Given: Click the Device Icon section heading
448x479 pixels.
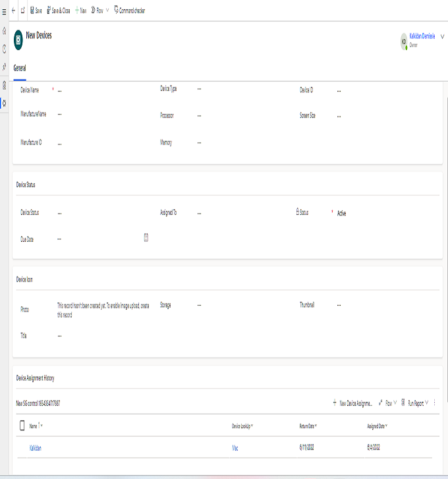Looking at the screenshot, I should click(24, 279).
